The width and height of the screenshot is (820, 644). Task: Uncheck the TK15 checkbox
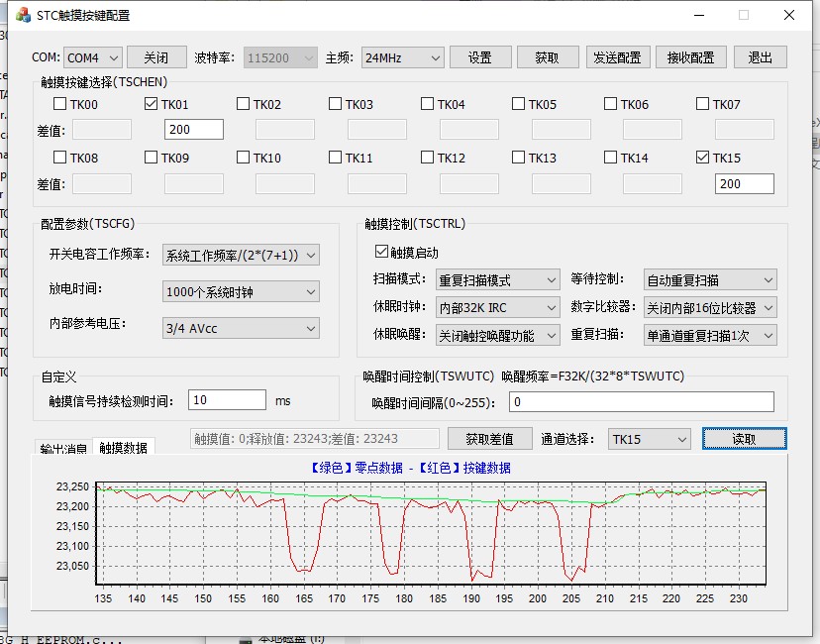click(x=702, y=157)
